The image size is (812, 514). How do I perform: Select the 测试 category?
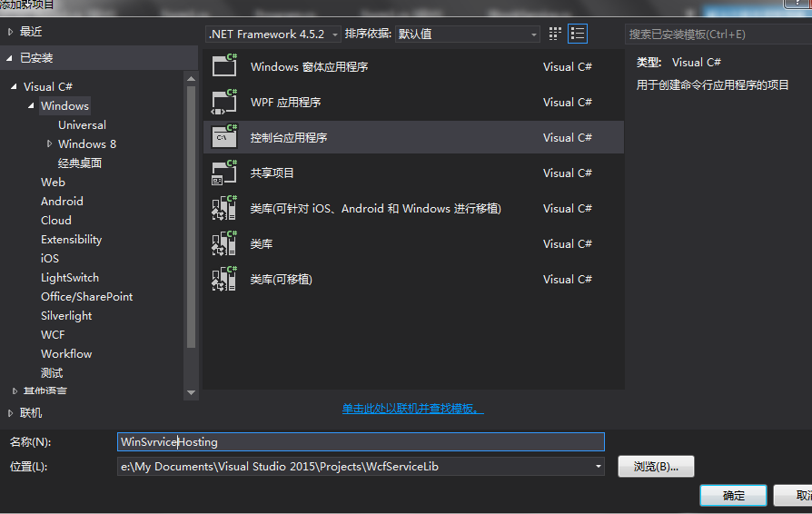pyautogui.click(x=52, y=373)
